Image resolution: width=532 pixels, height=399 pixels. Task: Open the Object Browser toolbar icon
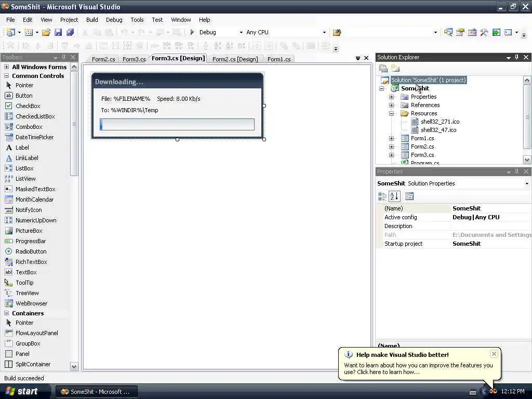472,32
